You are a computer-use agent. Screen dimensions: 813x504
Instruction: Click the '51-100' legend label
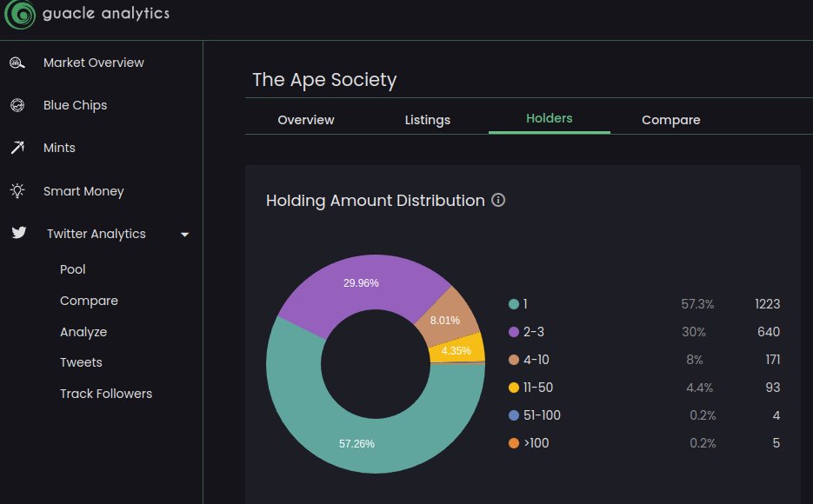point(543,415)
